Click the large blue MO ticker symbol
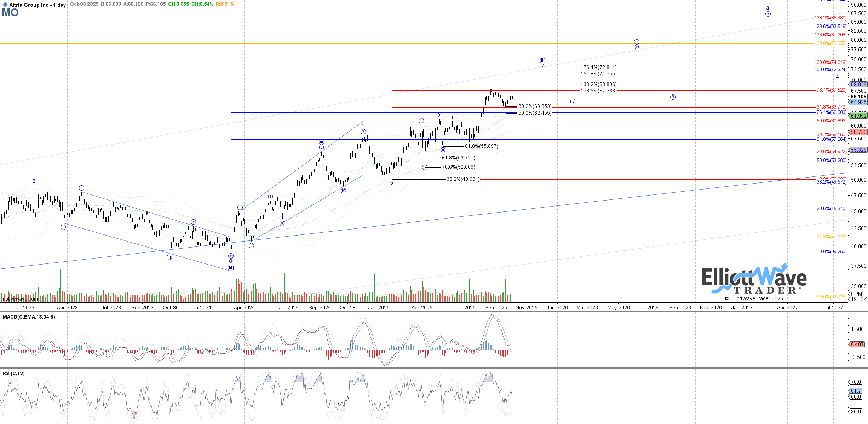Screen dimensions: 868x424 [x=10, y=13]
